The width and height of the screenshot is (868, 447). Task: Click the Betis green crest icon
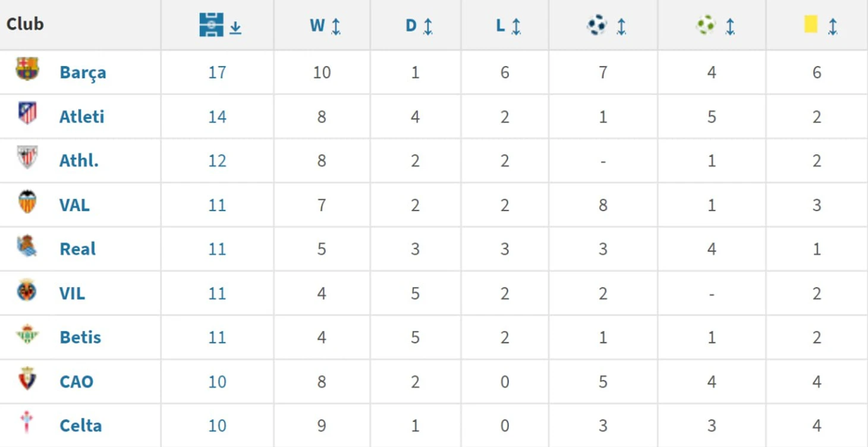27,334
